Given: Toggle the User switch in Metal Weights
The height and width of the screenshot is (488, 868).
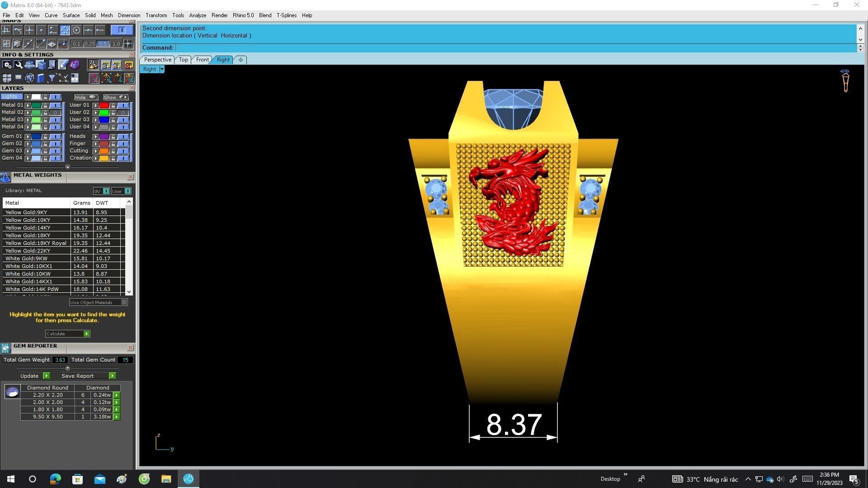Looking at the screenshot, I should click(121, 191).
